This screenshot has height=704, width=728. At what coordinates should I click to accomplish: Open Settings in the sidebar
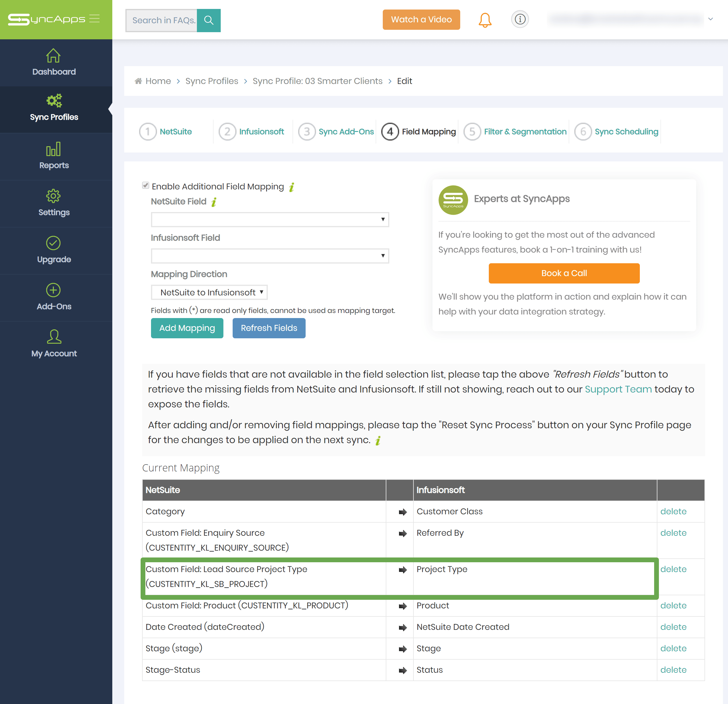(x=54, y=203)
